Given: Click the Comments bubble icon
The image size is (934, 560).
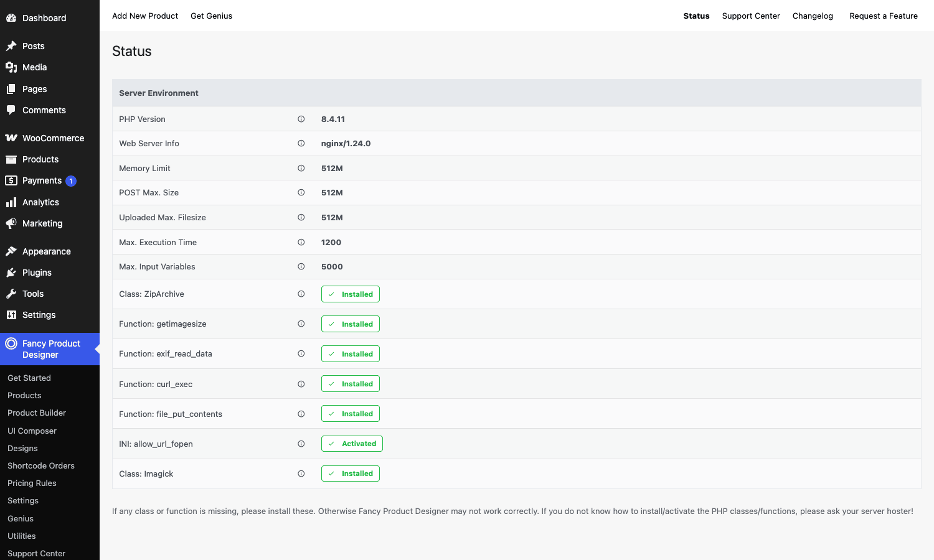Looking at the screenshot, I should click(11, 110).
